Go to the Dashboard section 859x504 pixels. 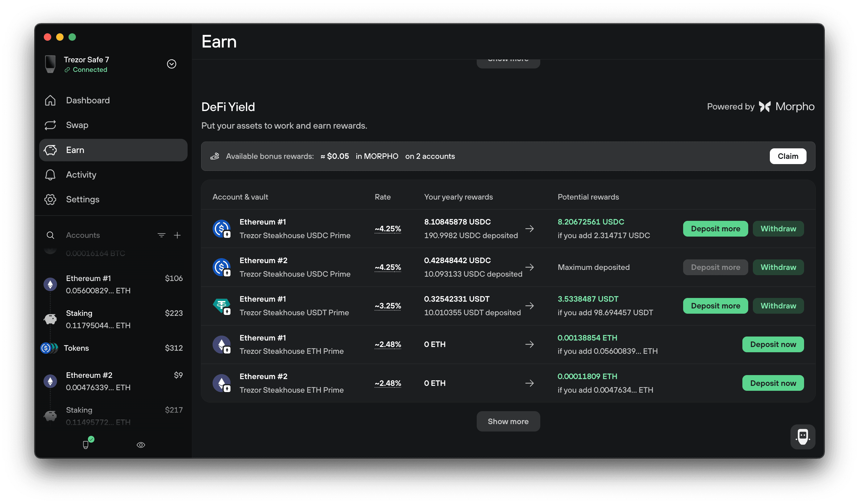[x=113, y=100]
